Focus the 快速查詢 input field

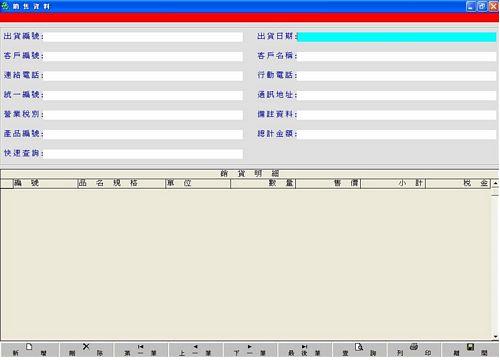pos(143,154)
